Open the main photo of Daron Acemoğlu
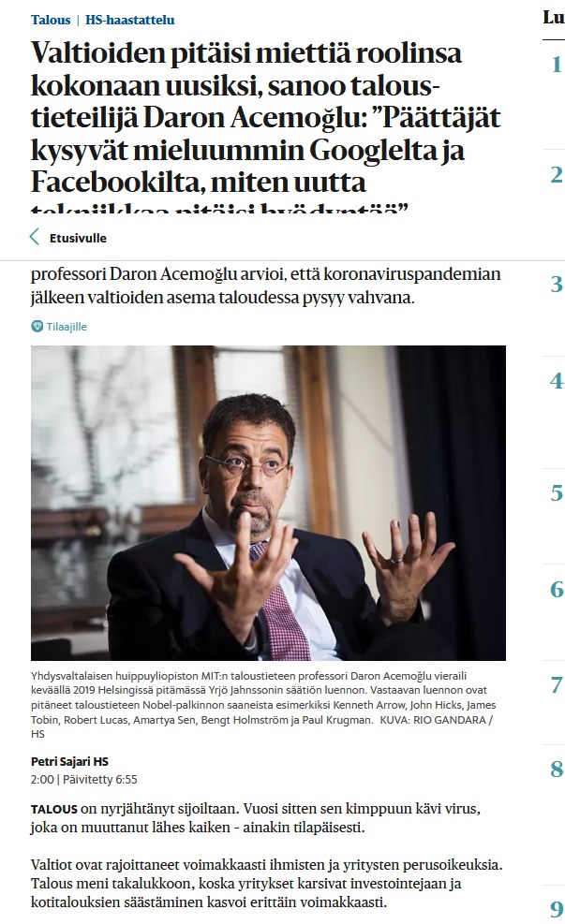The height and width of the screenshot is (924, 565). click(268, 503)
